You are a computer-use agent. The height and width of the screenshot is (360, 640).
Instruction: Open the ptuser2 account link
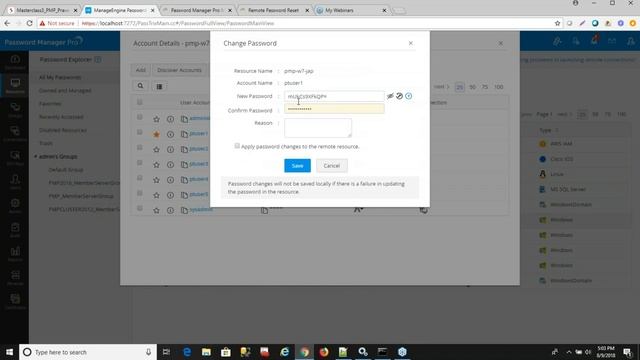pos(199,149)
